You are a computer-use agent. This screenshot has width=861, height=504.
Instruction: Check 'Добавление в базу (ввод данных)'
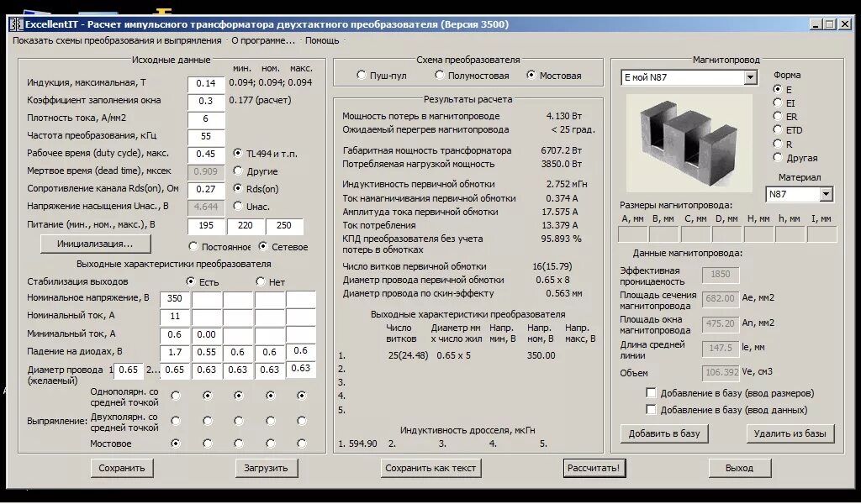652,410
